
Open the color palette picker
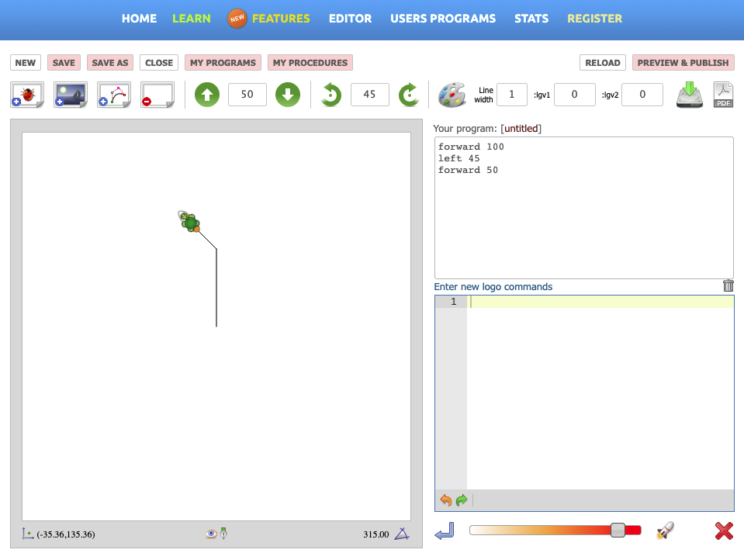[452, 95]
